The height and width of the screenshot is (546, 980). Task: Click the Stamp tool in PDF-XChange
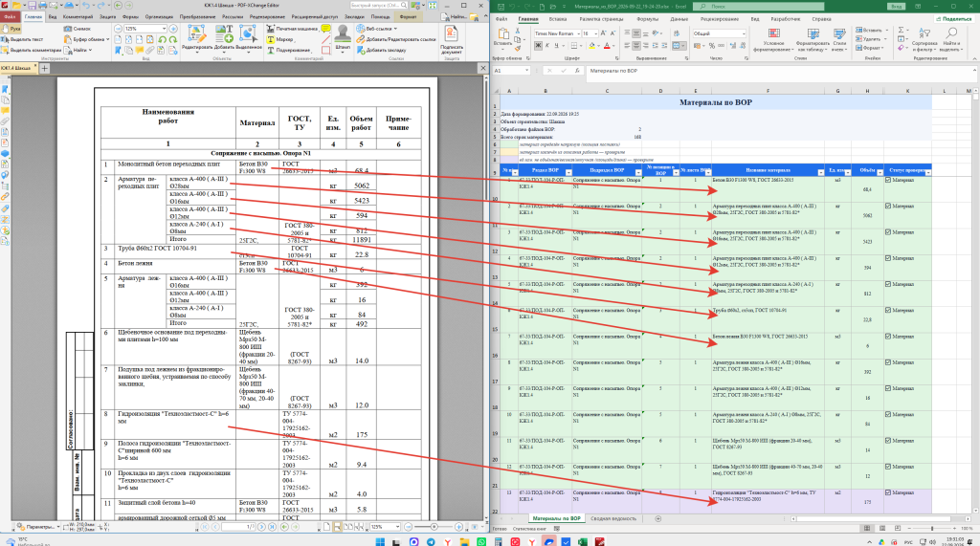tap(343, 37)
